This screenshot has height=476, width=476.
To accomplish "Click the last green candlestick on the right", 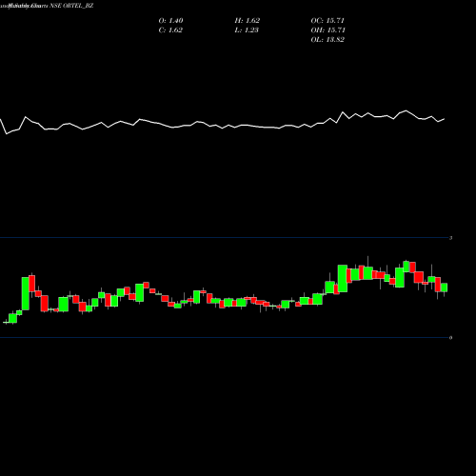I will pos(444,288).
